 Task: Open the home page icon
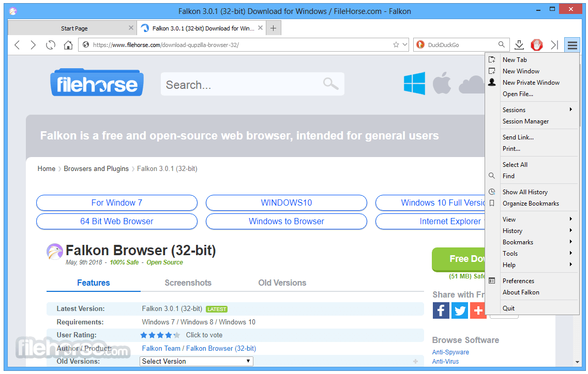click(68, 45)
